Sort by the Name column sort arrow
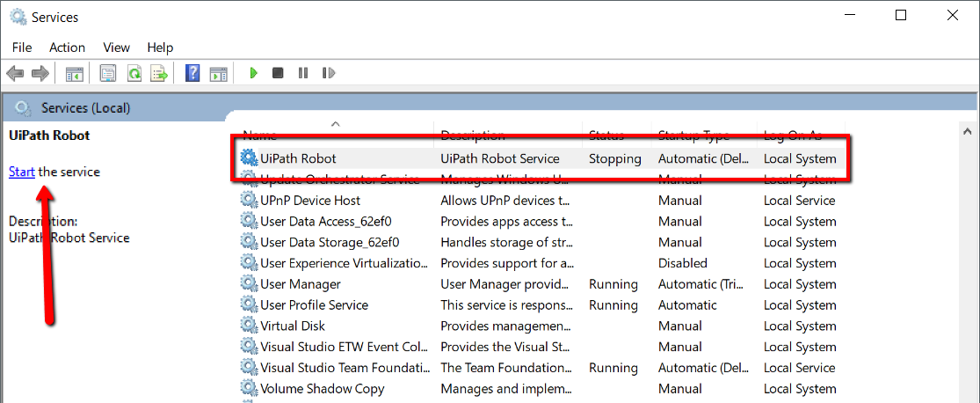The height and width of the screenshot is (403, 980). [x=336, y=124]
